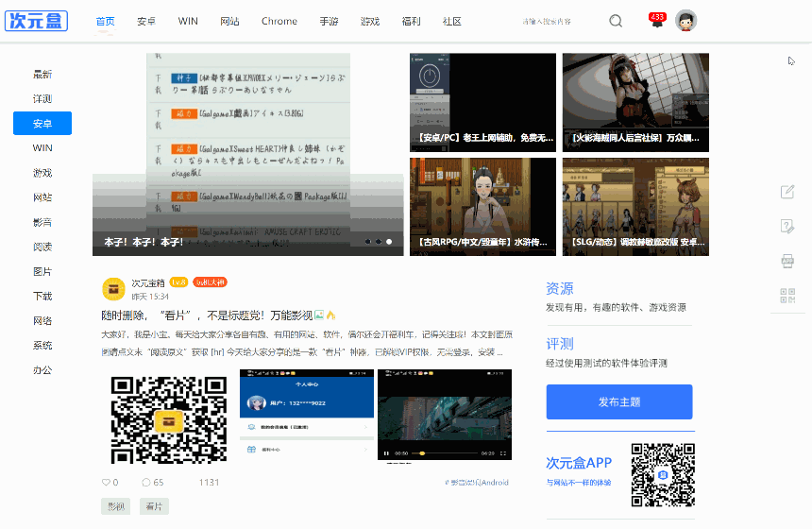The width and height of the screenshot is (812, 529).
Task: Select 系统 in left sidebar
Action: (42, 345)
